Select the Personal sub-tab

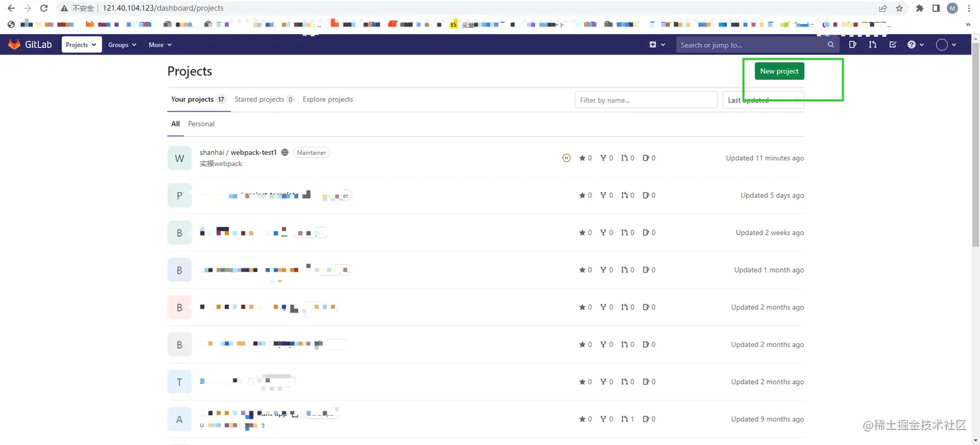click(x=201, y=124)
